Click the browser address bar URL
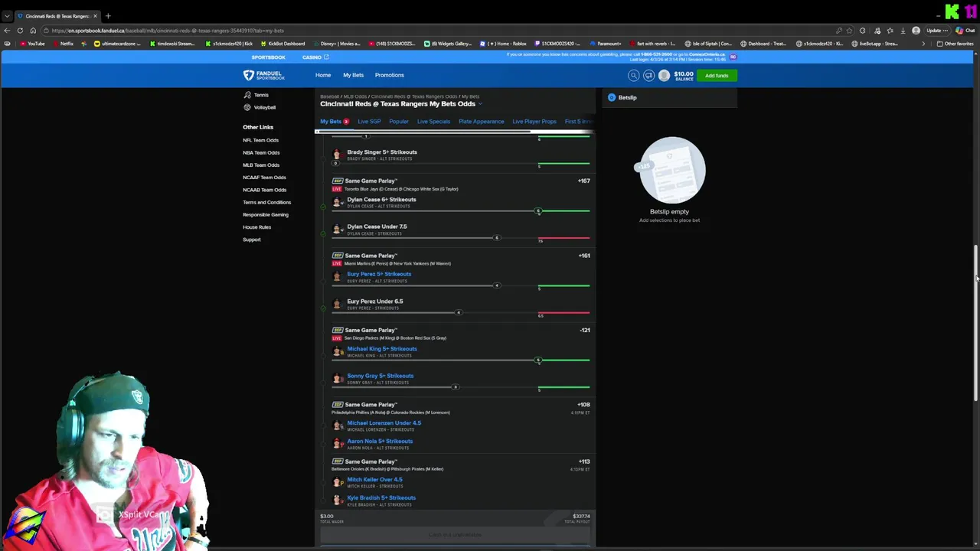The height and width of the screenshot is (551, 980). click(x=168, y=31)
